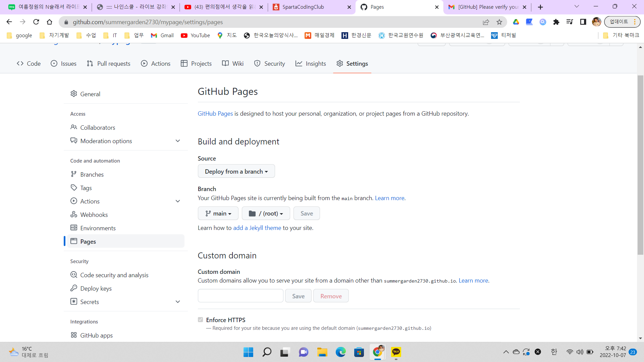Open the Pull requests tab

[109, 64]
